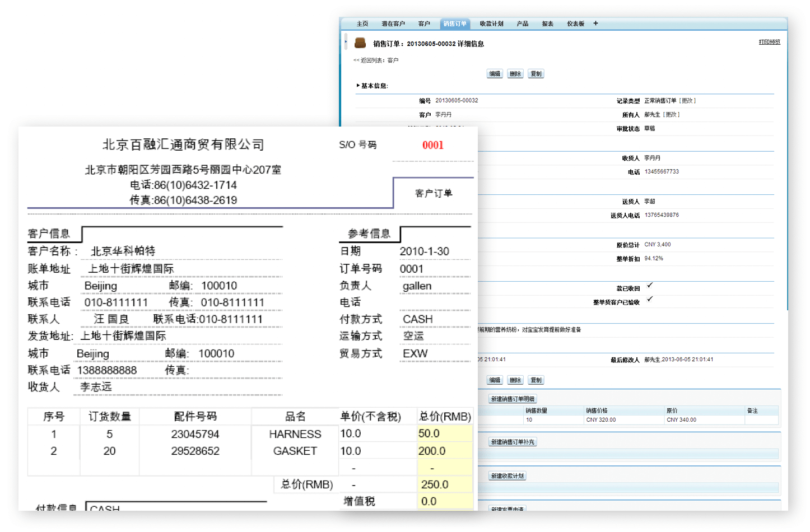Click total price cell 250.0

coord(445,484)
